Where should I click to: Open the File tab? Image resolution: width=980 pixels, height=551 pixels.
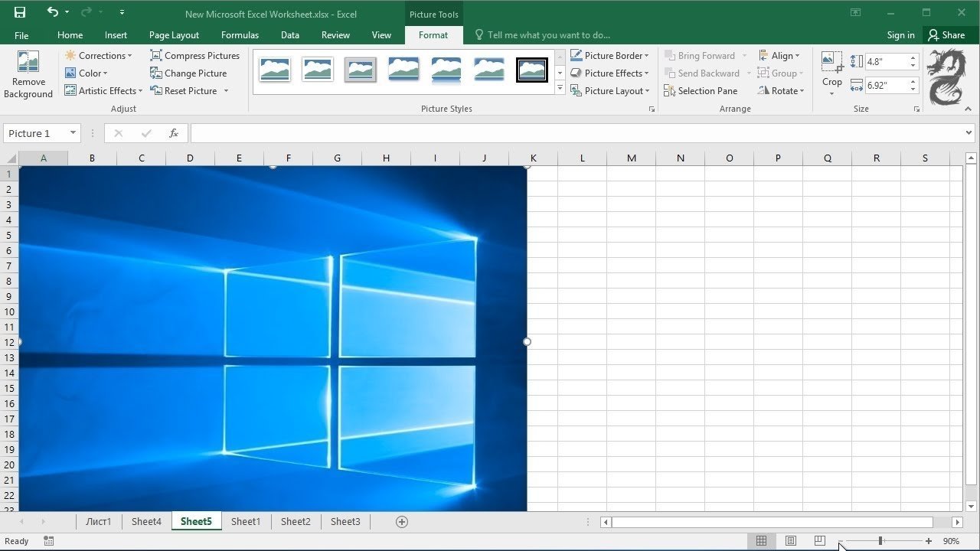point(21,35)
